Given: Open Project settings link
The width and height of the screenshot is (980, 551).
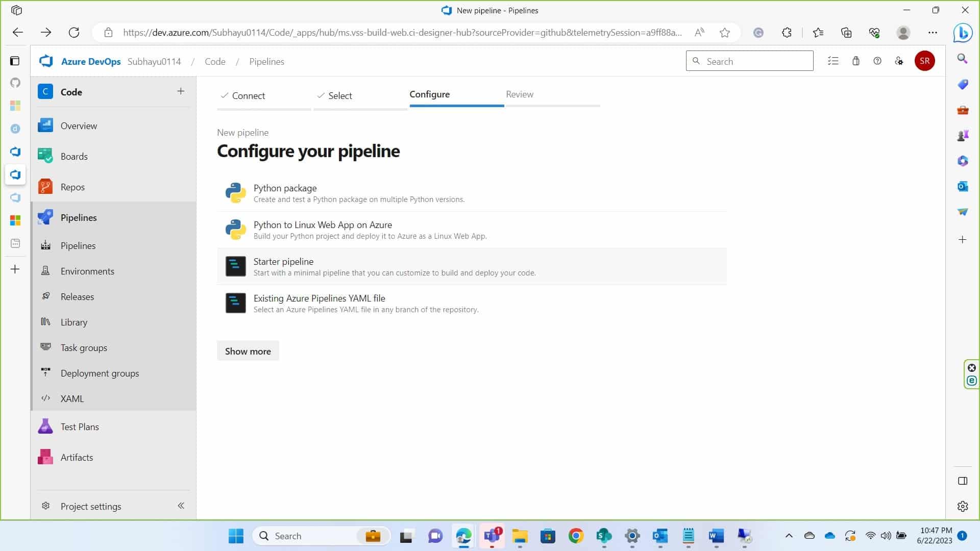Looking at the screenshot, I should click(x=91, y=507).
